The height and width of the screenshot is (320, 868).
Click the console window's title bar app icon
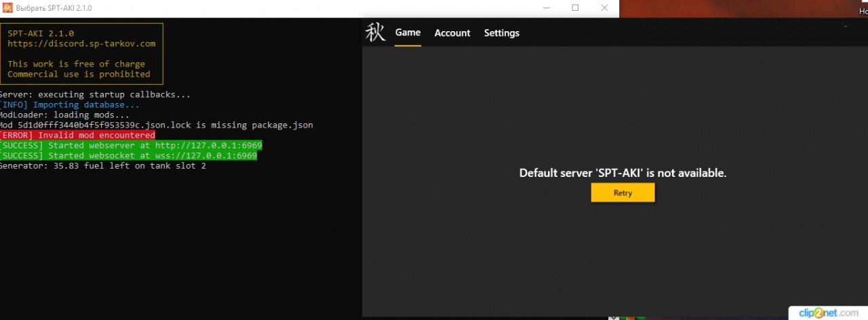[x=7, y=8]
